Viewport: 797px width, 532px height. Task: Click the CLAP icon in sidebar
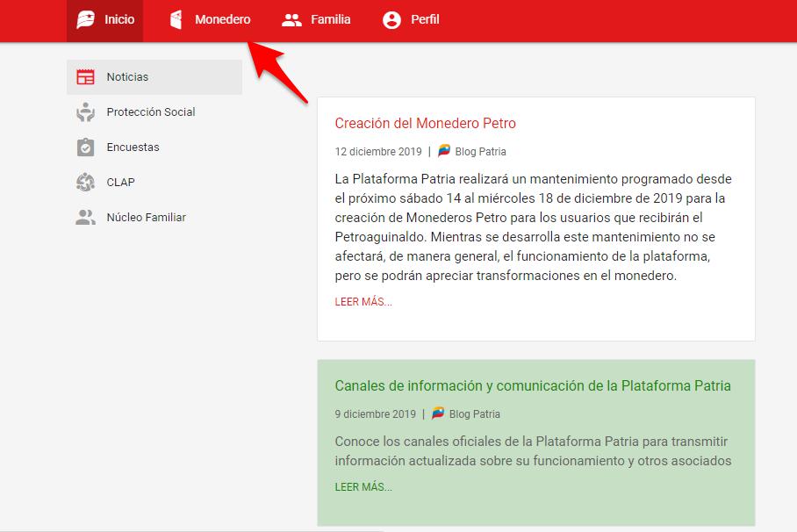click(x=85, y=182)
